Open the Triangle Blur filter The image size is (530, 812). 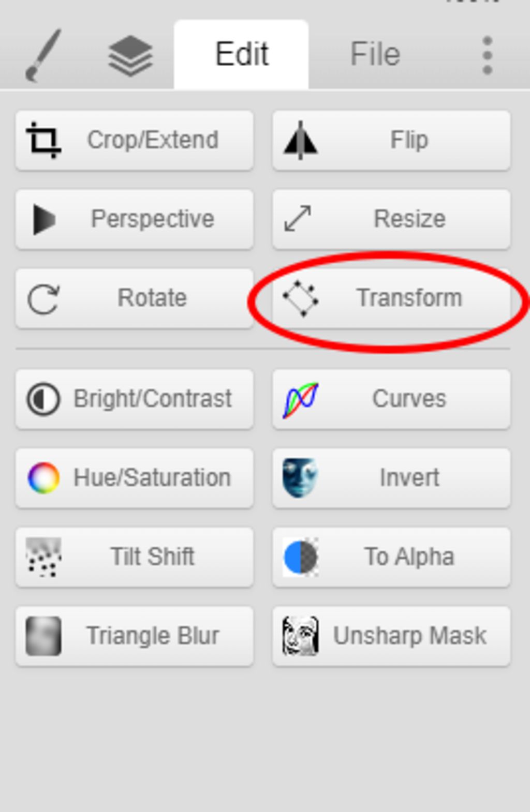point(135,636)
